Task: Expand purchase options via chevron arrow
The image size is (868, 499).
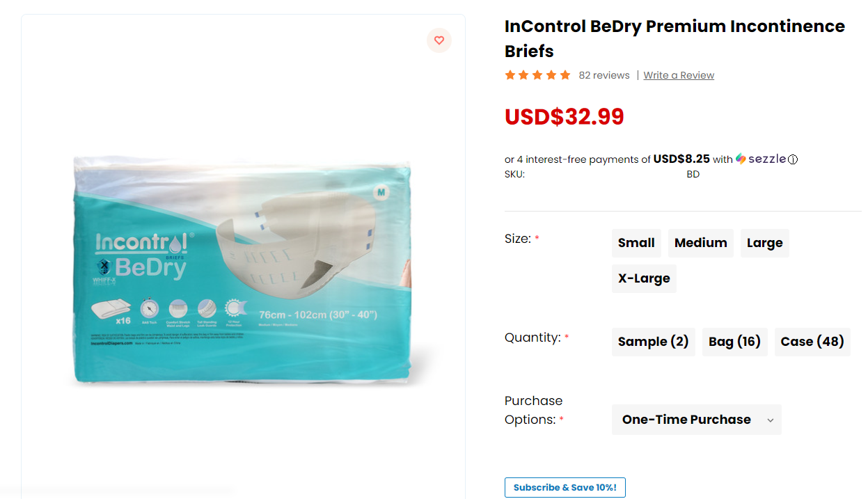Action: 770,420
